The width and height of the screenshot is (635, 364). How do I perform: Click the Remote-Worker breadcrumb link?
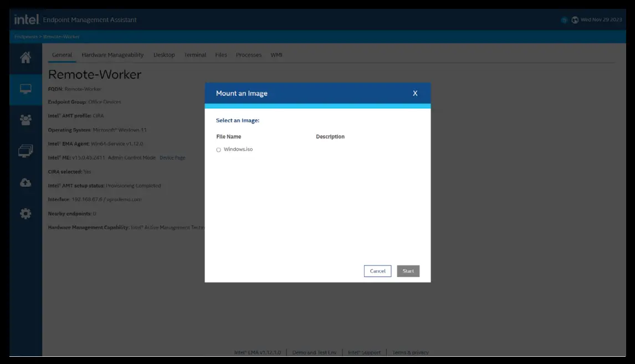tap(61, 37)
